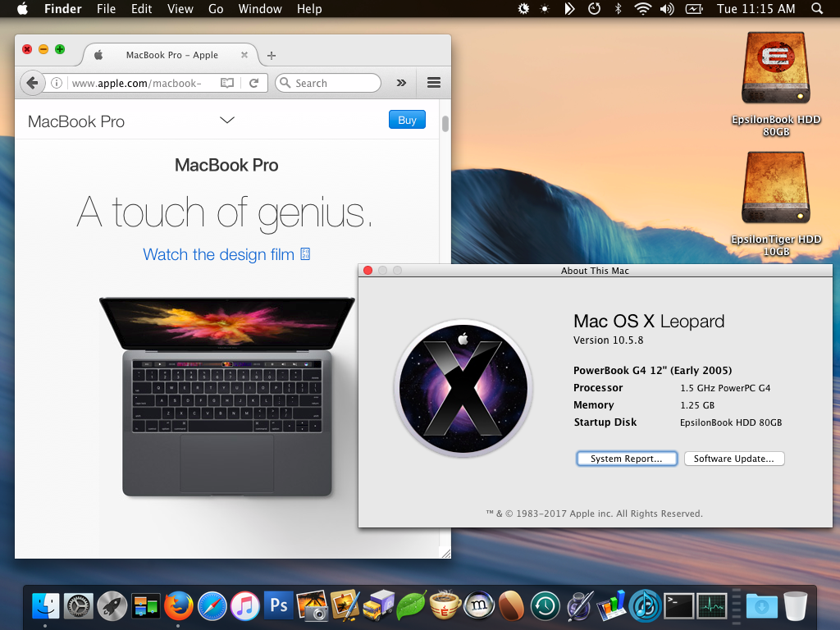Viewport: 840px width, 630px height.
Task: Open the Help menu
Action: [x=309, y=8]
